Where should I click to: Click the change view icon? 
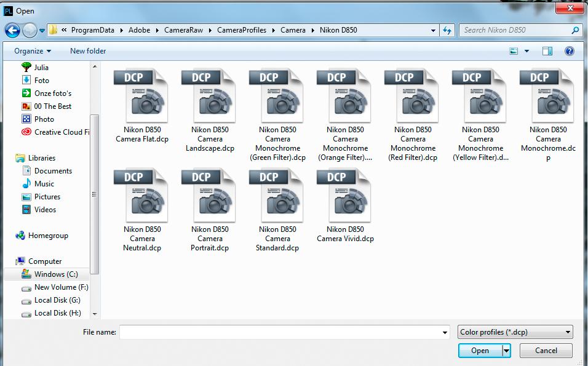514,51
